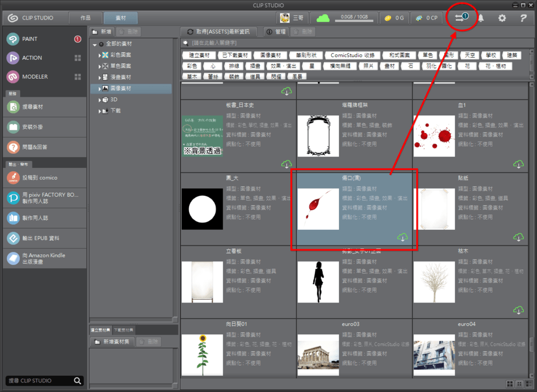
Task: Open the transfer queue icon with badge
Action: pos(461,18)
